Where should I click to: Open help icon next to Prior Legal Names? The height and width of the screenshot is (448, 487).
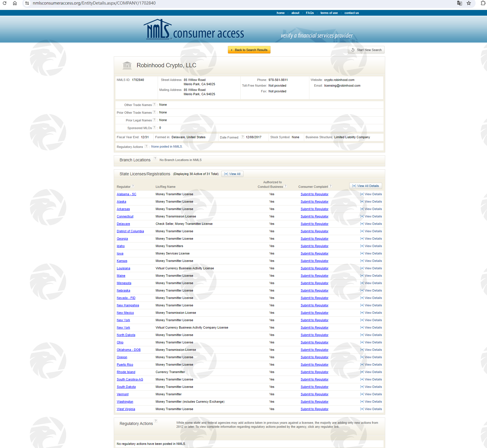(x=154, y=120)
